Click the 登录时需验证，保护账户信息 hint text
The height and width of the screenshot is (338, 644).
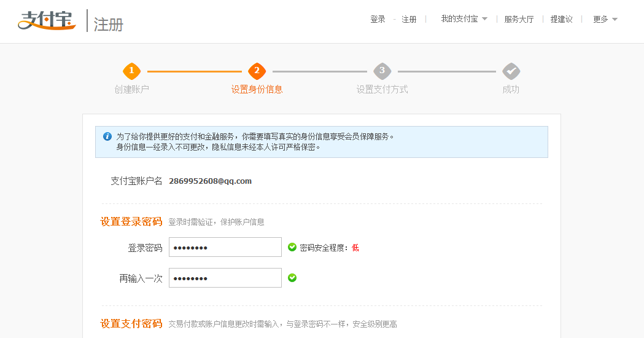pos(217,222)
